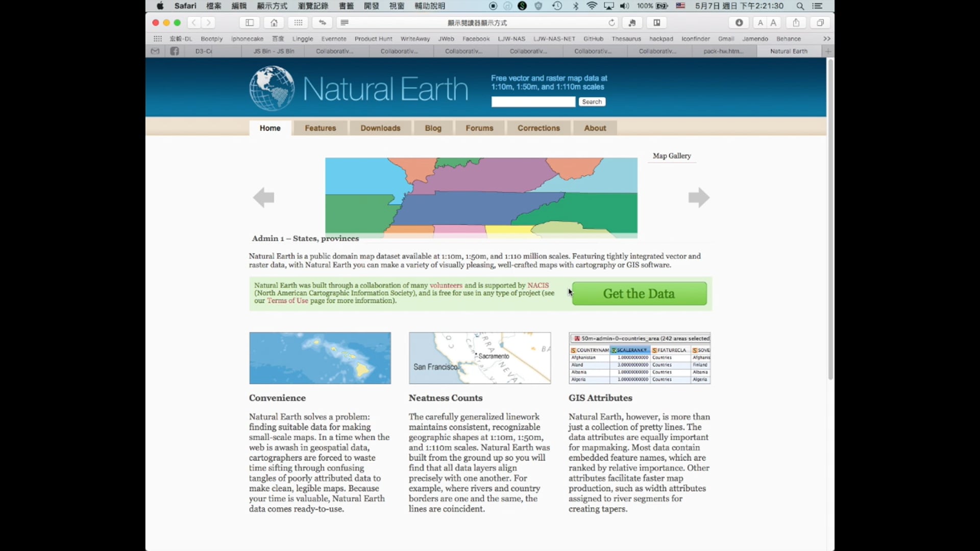Open the Terms of Use link
980x551 pixels.
[287, 301]
